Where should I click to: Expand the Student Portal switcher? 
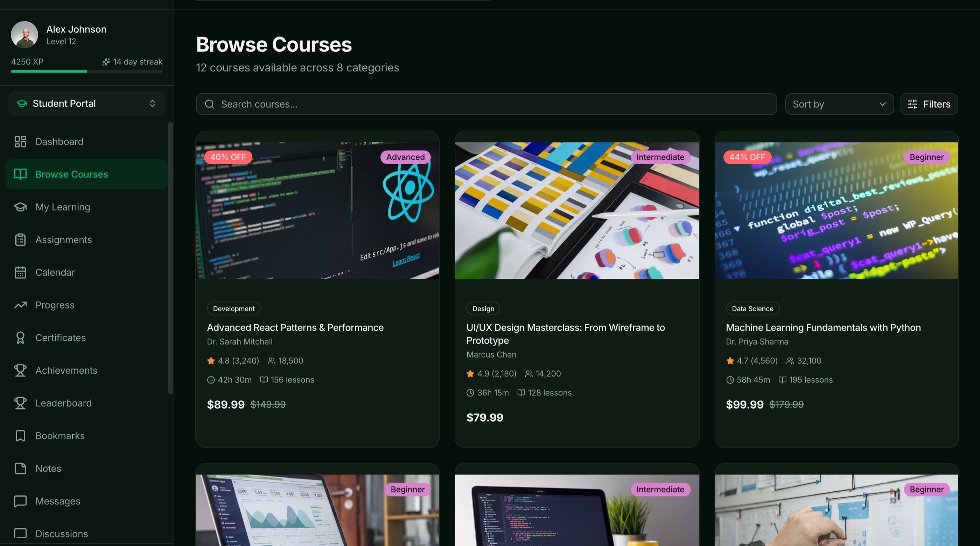pos(87,104)
